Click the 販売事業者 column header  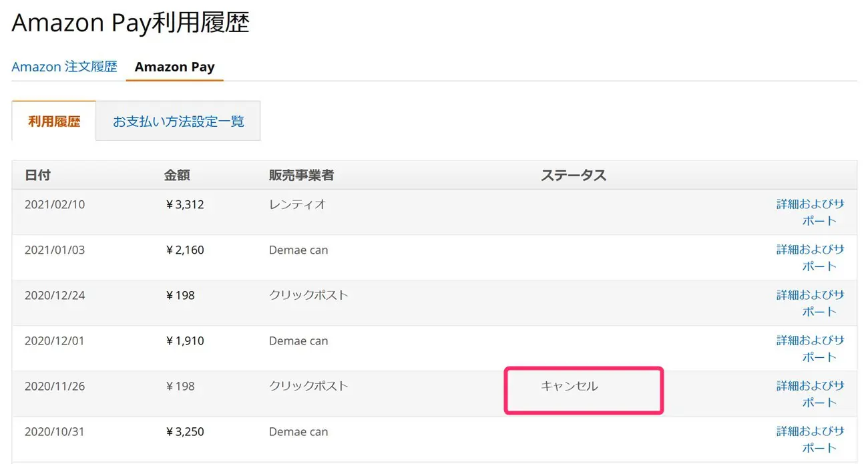coord(301,176)
